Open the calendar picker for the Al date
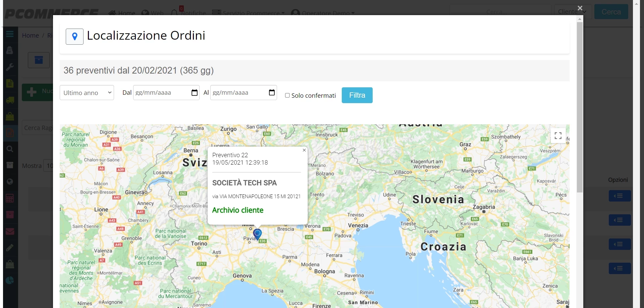Screen dimensions: 644x308 272,92
